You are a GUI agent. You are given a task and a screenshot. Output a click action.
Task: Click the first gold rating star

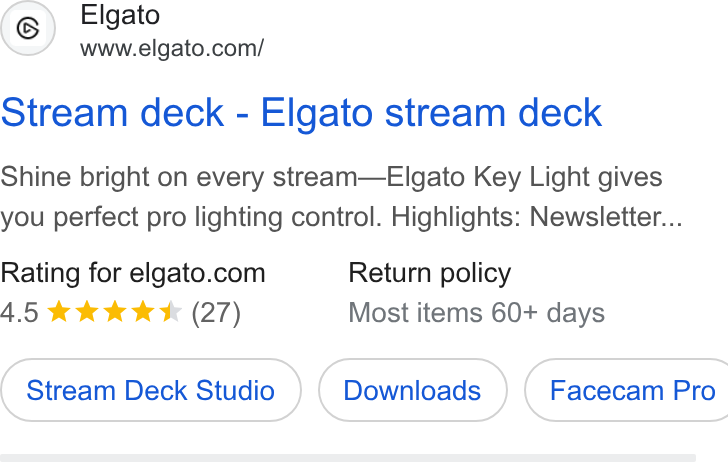point(59,312)
